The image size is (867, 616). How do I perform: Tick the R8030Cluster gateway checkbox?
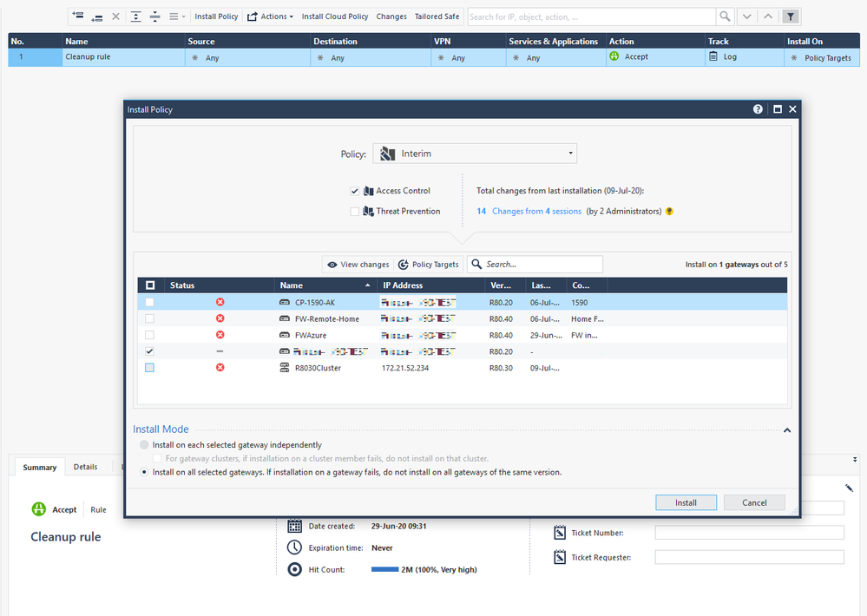[150, 368]
